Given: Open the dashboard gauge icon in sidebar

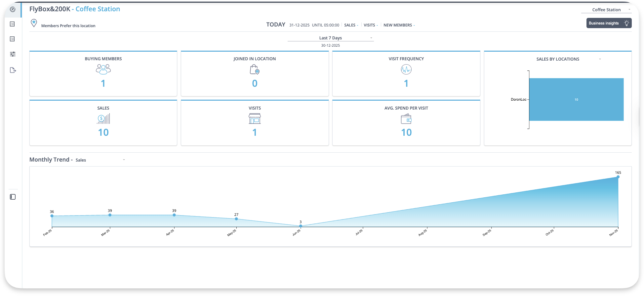Looking at the screenshot, I should tap(13, 9).
